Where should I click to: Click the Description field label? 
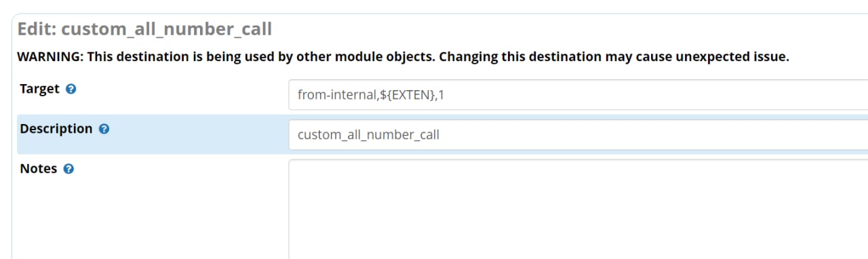point(56,129)
